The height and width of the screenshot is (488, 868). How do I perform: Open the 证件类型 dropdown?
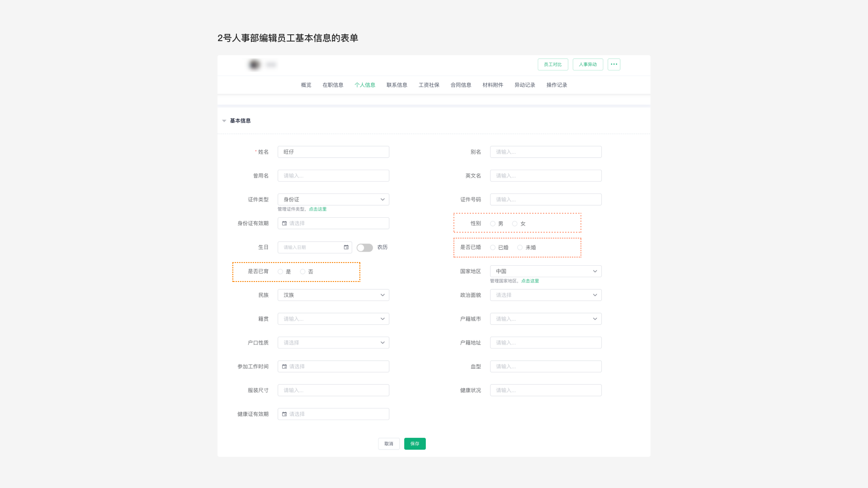(333, 199)
